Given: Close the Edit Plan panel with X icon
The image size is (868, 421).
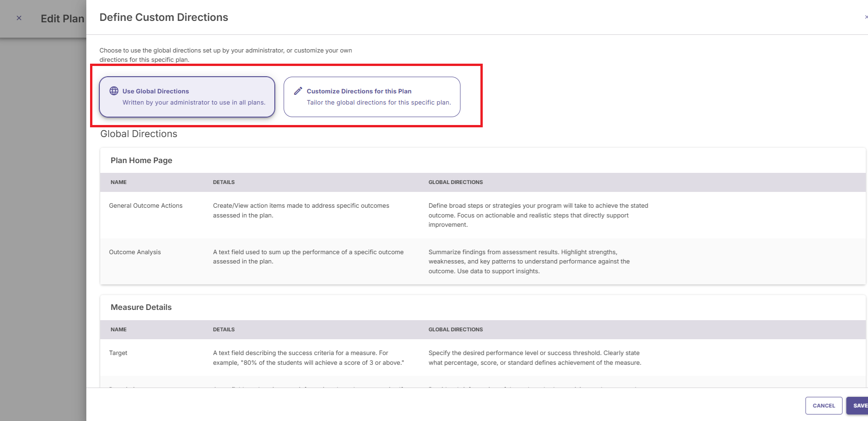Looking at the screenshot, I should [19, 18].
